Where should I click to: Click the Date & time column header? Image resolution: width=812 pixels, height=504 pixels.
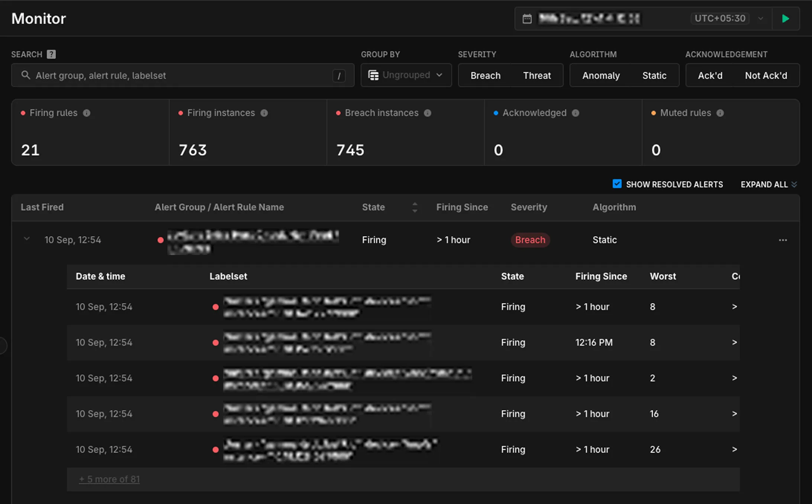click(x=100, y=277)
